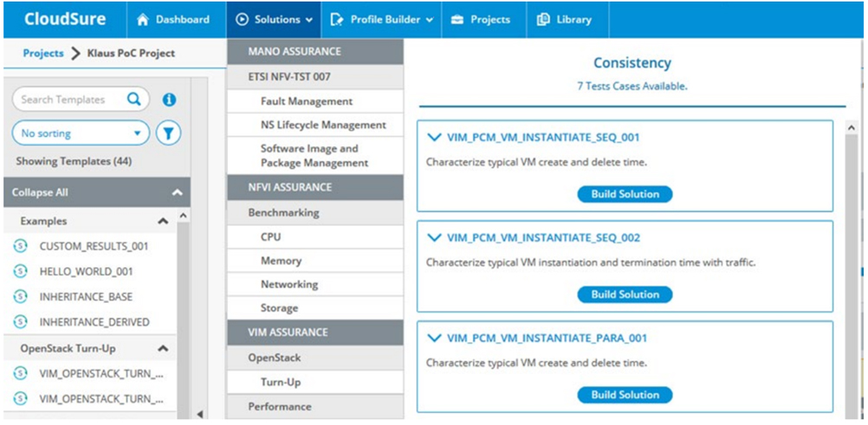Image resolution: width=868 pixels, height=425 pixels.
Task: Open the Profile Builder menu
Action: (x=380, y=20)
